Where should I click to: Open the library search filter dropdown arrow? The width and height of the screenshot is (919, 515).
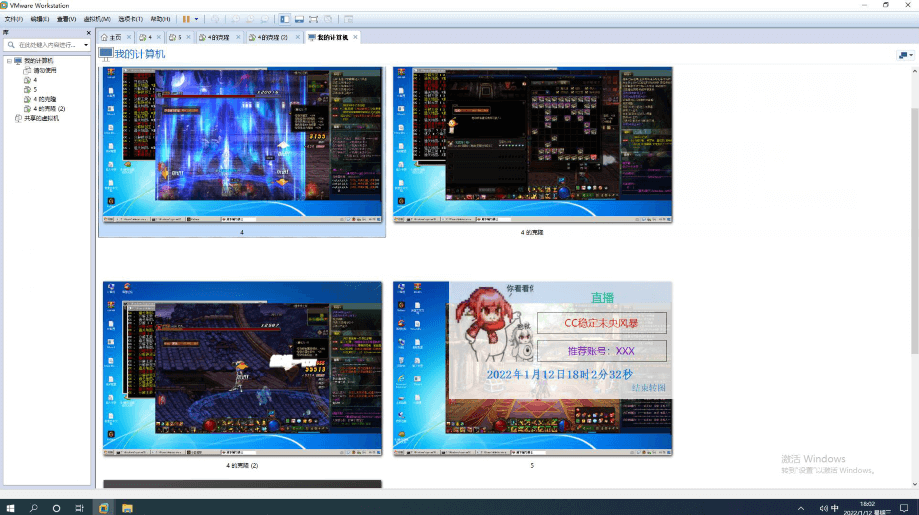coord(86,45)
